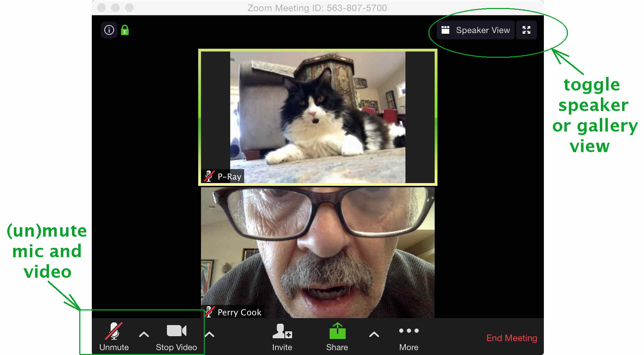Expand audio options arrow next to Unmute
644x355 pixels.
144,334
